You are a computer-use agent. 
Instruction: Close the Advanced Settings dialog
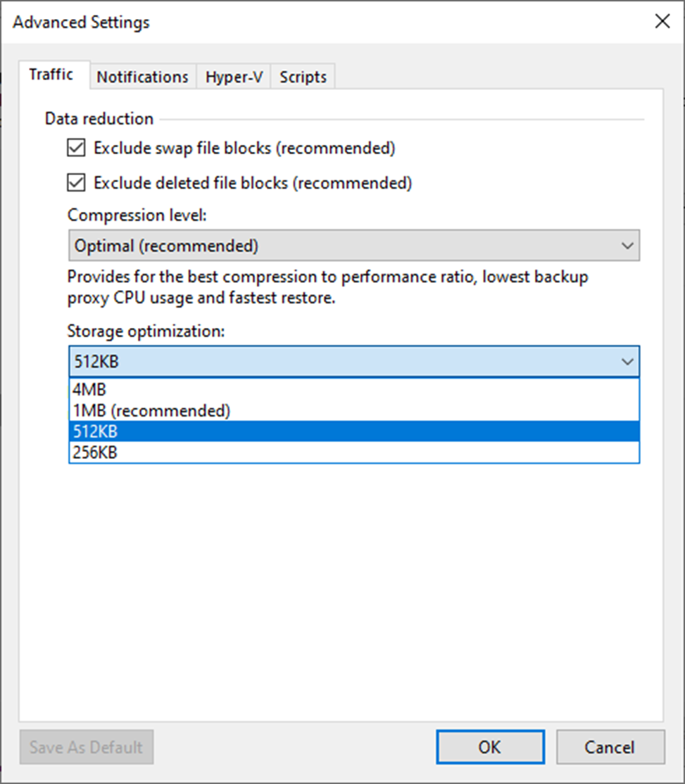[x=662, y=22]
